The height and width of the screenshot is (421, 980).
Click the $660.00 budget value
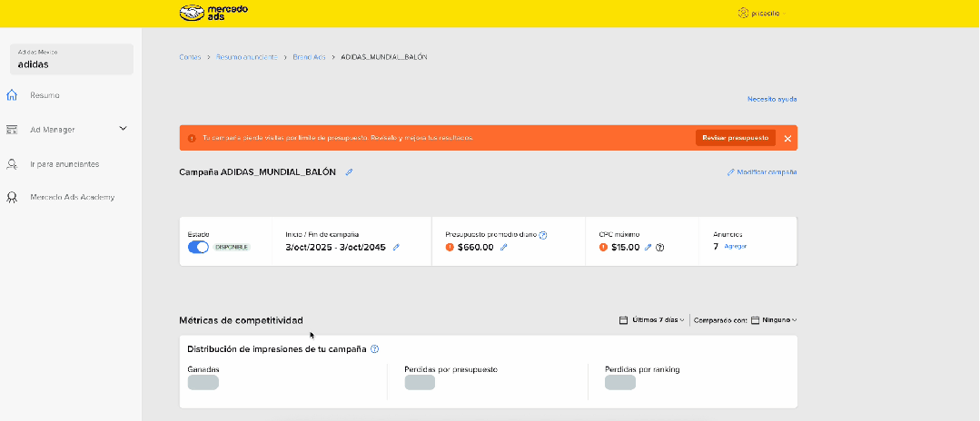click(x=476, y=247)
